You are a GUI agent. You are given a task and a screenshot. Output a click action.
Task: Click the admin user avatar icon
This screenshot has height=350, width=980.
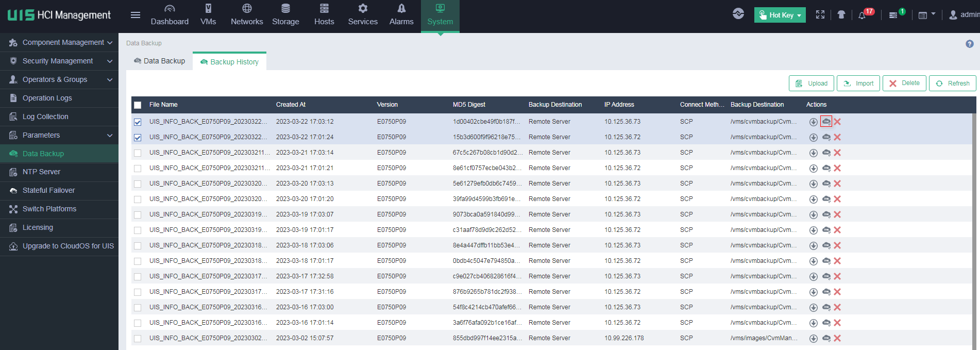(x=953, y=15)
